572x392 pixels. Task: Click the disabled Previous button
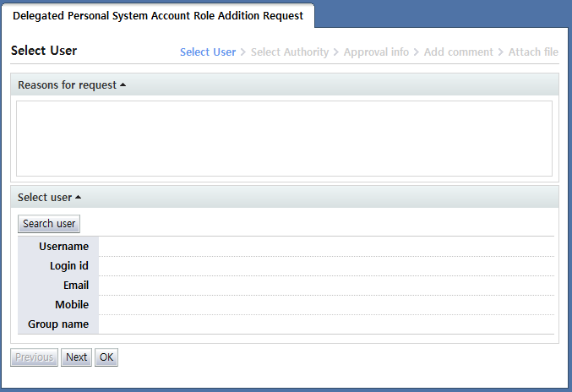click(x=34, y=357)
